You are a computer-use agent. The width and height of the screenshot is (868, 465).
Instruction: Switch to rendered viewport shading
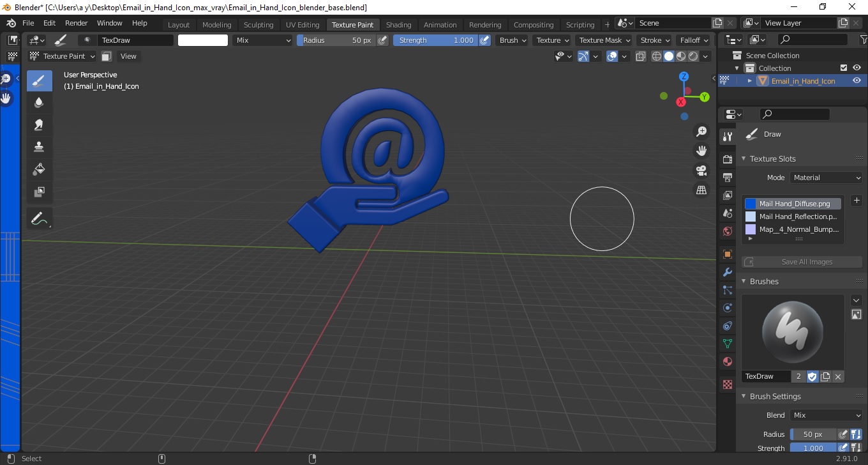pyautogui.click(x=693, y=56)
